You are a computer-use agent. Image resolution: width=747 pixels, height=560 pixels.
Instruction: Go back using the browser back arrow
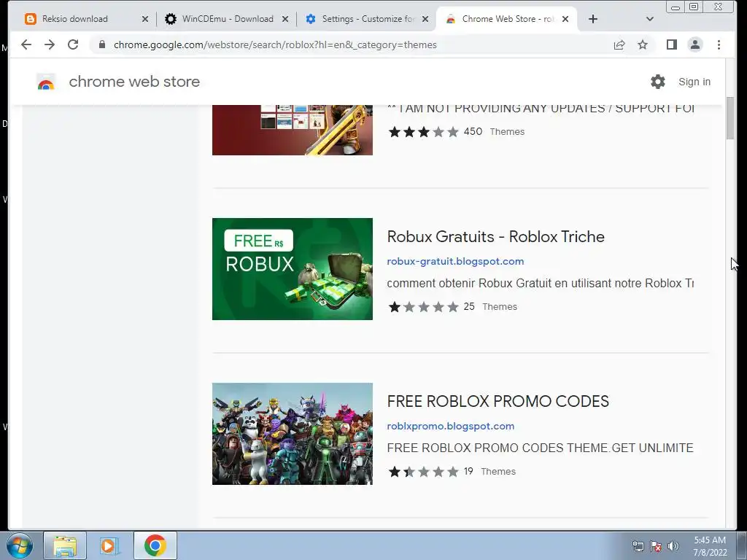coord(26,44)
